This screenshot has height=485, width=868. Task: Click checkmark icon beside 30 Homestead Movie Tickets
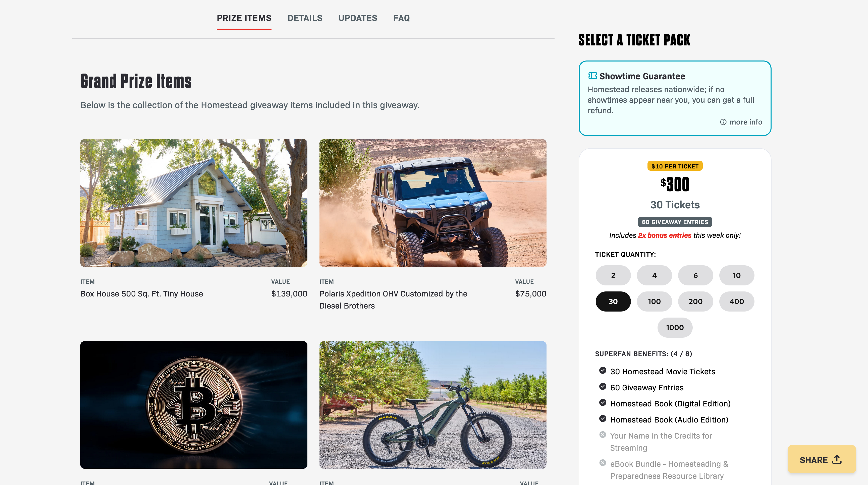603,371
